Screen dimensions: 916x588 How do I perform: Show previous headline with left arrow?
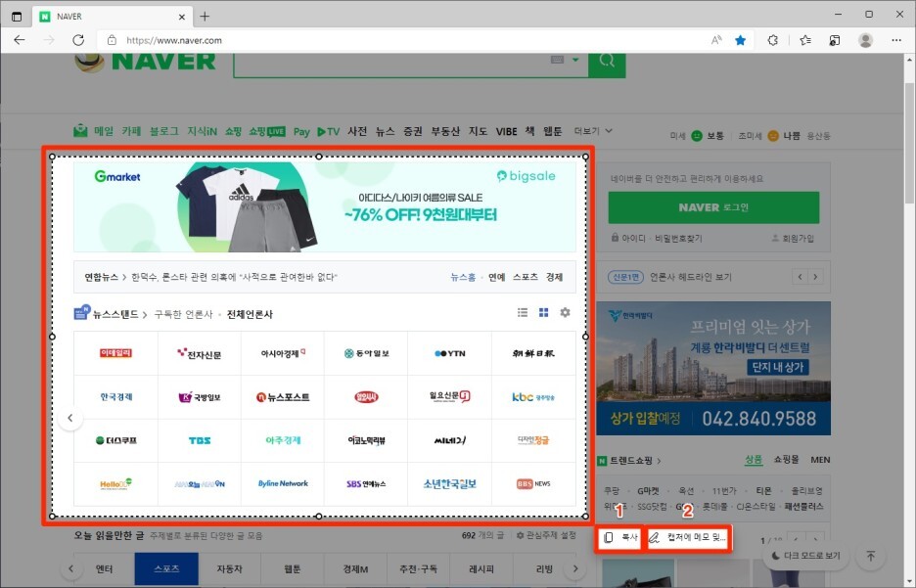800,277
